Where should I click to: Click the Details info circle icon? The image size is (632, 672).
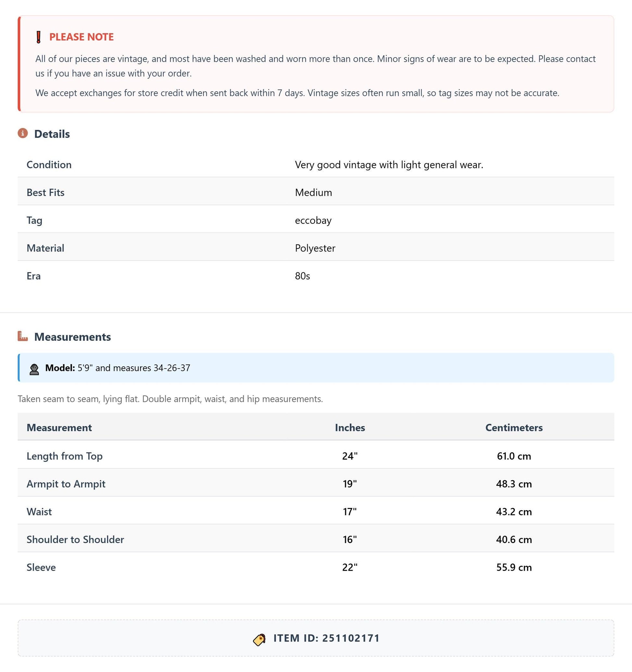click(x=23, y=133)
